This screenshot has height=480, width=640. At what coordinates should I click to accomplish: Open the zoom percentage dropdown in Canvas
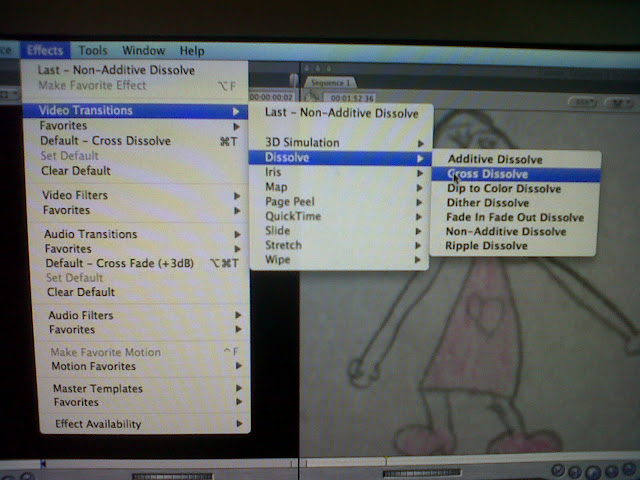pyautogui.click(x=584, y=102)
